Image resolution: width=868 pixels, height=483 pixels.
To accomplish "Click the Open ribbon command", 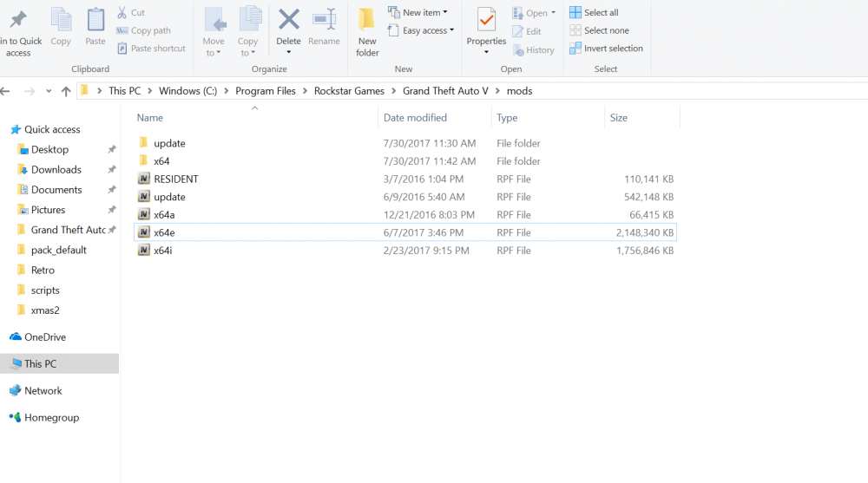I will pyautogui.click(x=534, y=13).
